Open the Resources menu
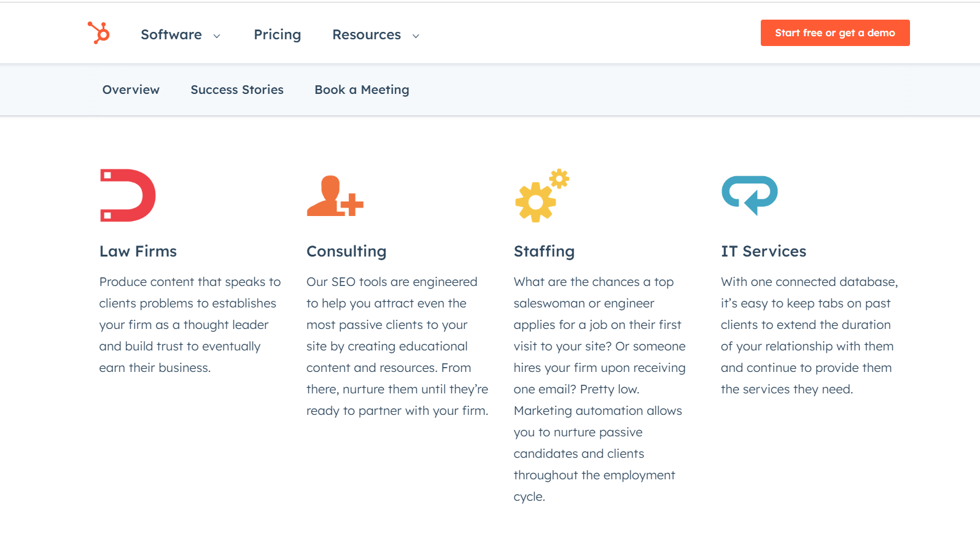This screenshot has width=980, height=537. [x=367, y=35]
